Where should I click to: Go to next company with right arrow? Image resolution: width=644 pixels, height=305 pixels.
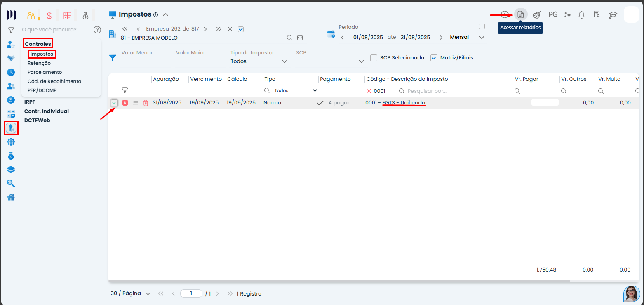tap(205, 29)
